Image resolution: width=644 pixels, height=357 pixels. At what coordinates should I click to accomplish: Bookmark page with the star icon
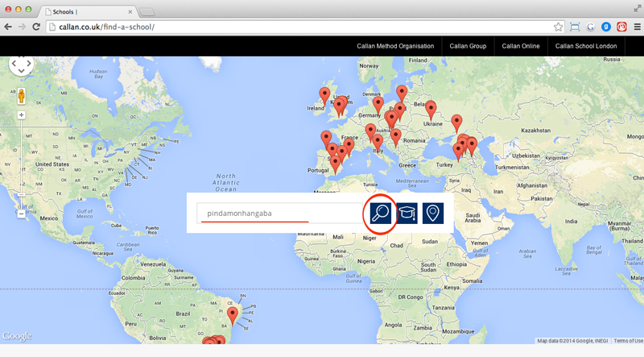[x=558, y=27]
